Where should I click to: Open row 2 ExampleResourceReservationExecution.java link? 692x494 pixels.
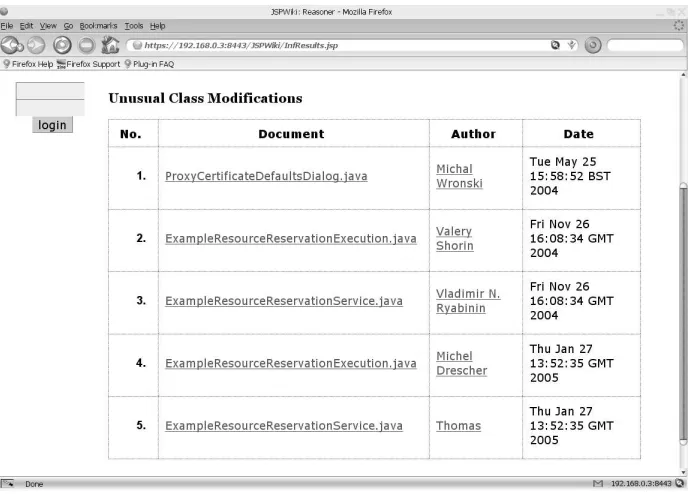291,238
